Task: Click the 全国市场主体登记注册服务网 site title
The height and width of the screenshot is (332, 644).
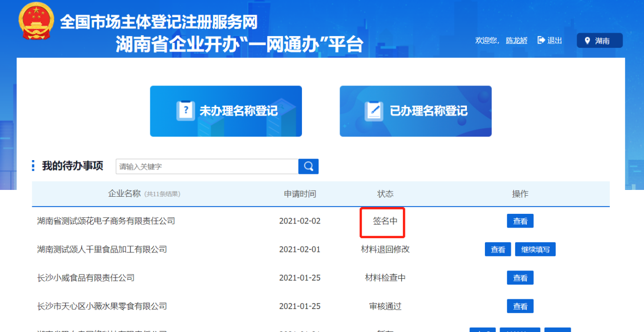Action: click(159, 22)
